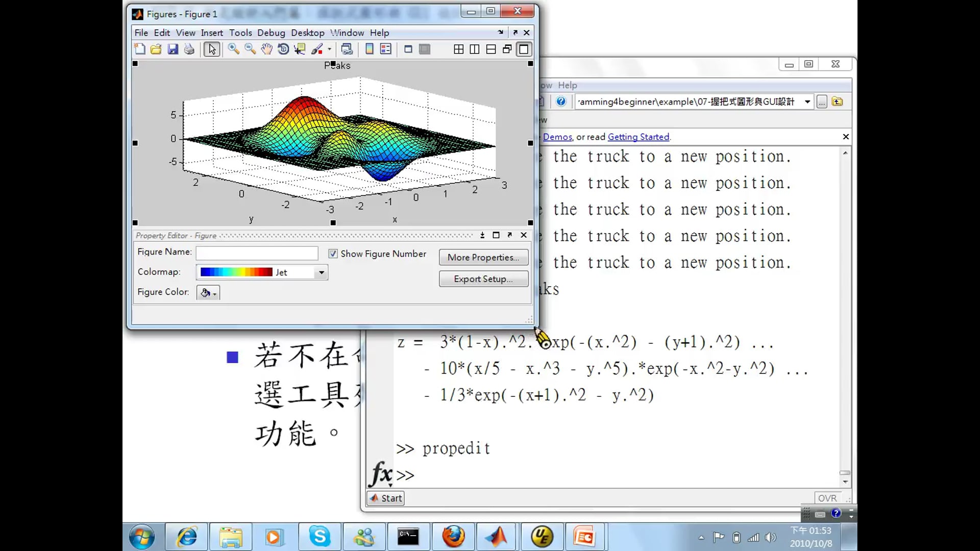Image resolution: width=980 pixels, height=551 pixels.
Task: Enable the Data Cursor tool
Action: pos(299,49)
